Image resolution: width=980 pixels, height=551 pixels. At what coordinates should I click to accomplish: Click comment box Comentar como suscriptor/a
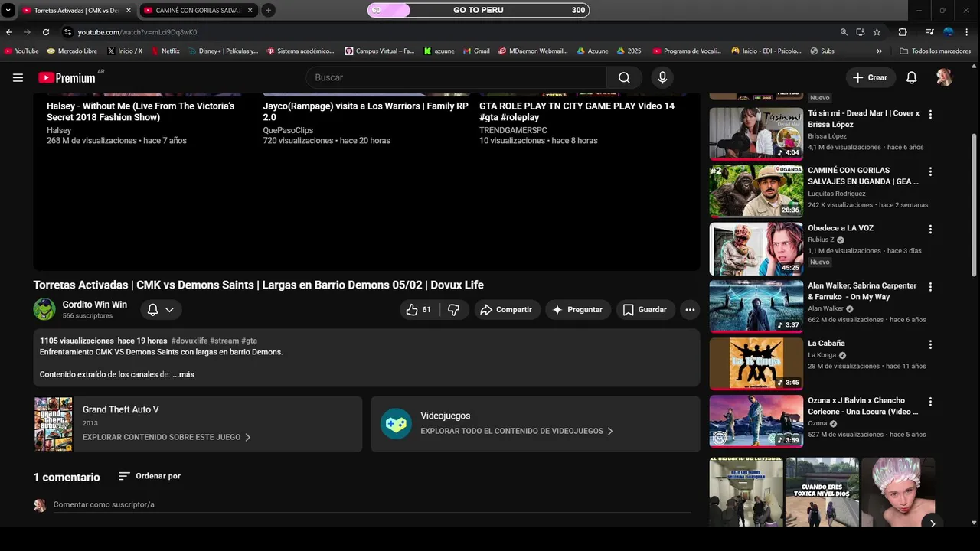pyautogui.click(x=371, y=504)
